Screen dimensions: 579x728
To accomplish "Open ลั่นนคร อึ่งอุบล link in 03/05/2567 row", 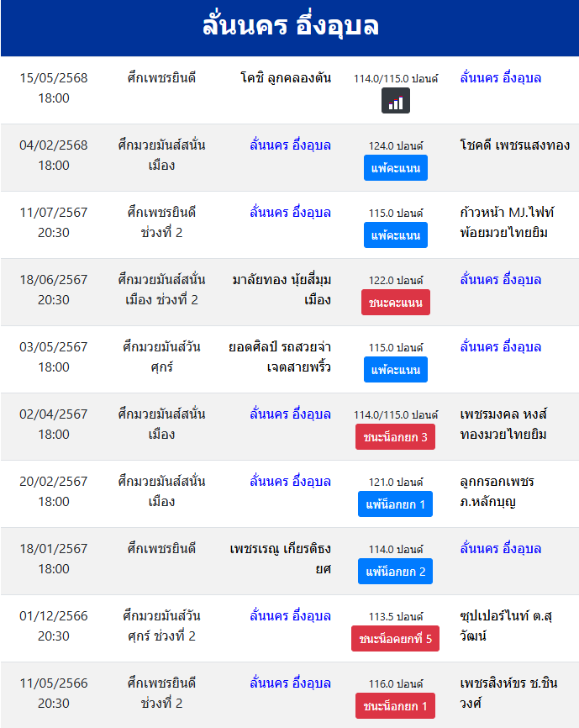I will coord(501,347).
